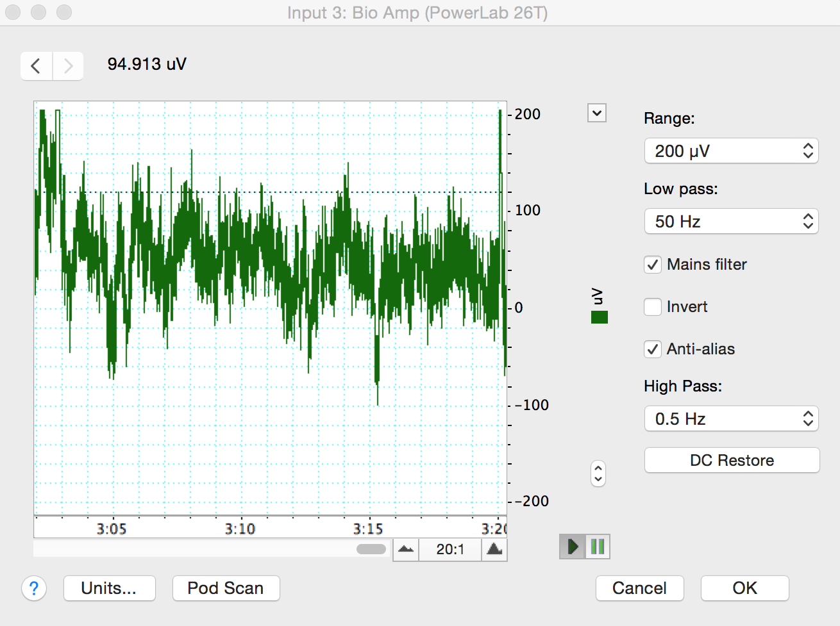840x626 pixels.
Task: Uncheck the Anti-alias option
Action: click(653, 349)
